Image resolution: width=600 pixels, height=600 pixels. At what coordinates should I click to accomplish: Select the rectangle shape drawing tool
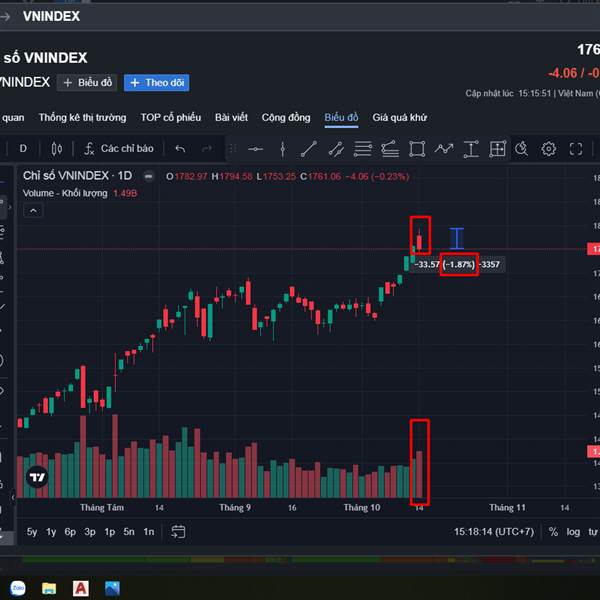click(417, 149)
